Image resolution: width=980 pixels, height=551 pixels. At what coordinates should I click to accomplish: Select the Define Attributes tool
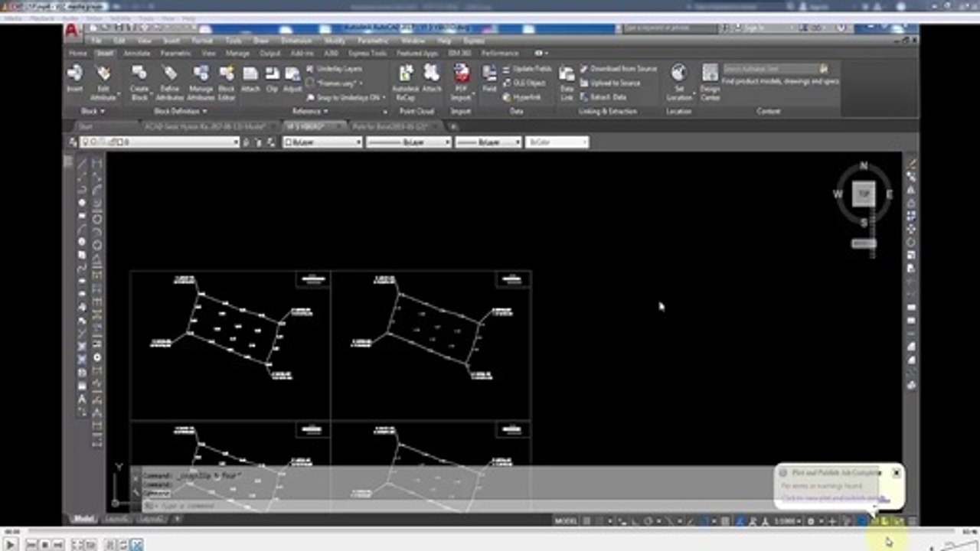point(170,82)
